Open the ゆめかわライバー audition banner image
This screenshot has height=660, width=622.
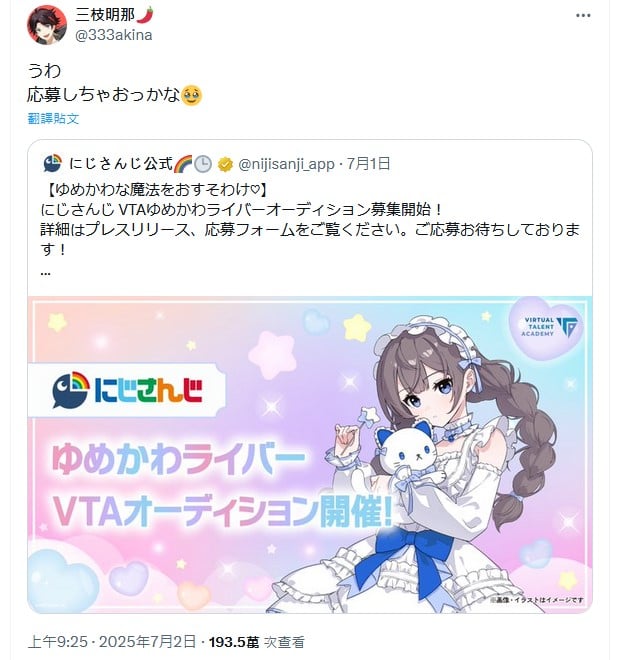pyautogui.click(x=310, y=455)
